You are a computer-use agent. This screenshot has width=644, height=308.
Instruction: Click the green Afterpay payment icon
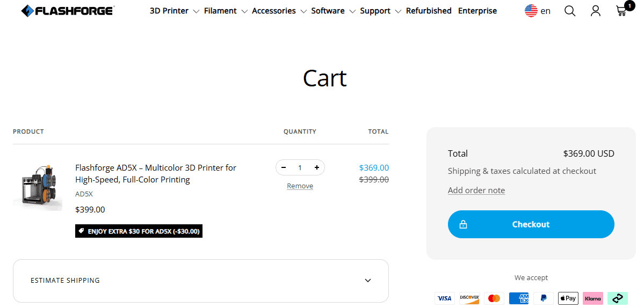point(617,298)
